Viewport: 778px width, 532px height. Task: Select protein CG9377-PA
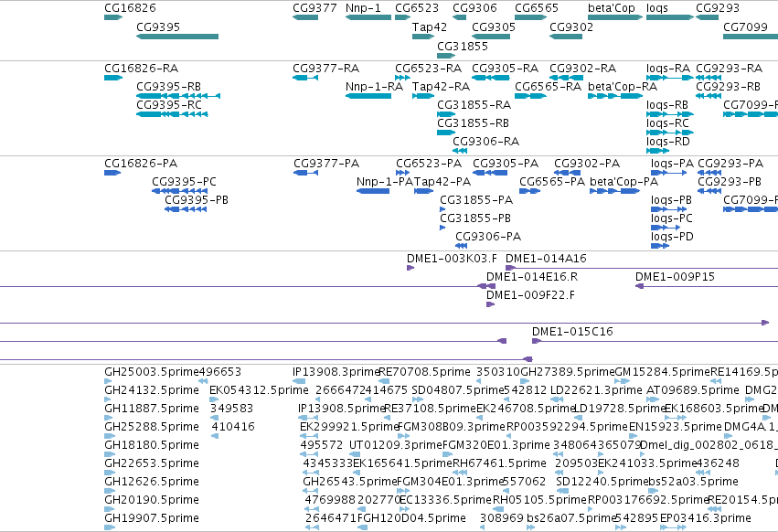pyautogui.click(x=326, y=164)
